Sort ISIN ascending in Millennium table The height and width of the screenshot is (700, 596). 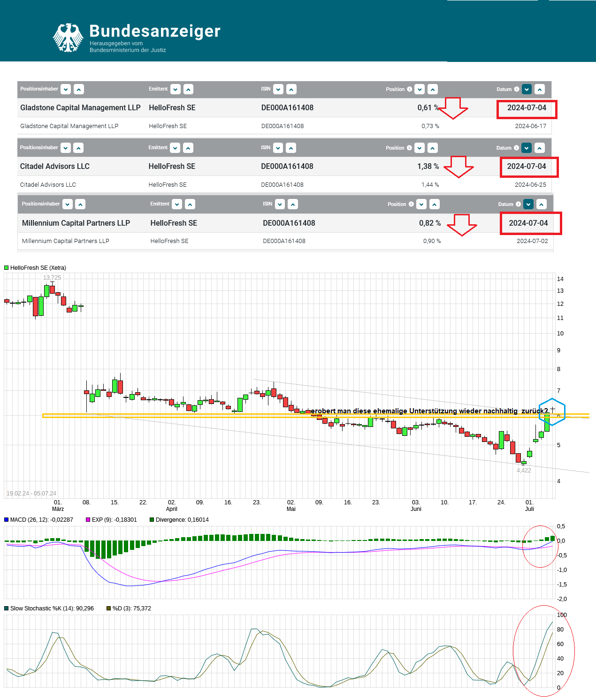(x=293, y=204)
